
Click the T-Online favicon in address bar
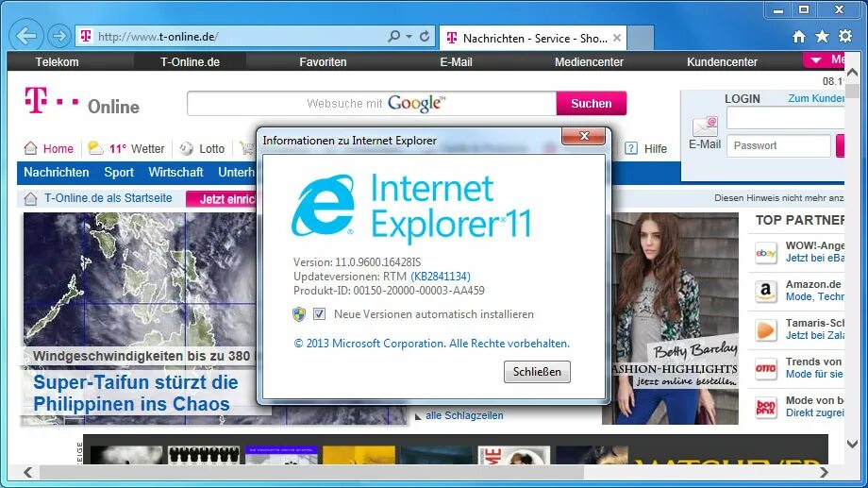coord(85,37)
